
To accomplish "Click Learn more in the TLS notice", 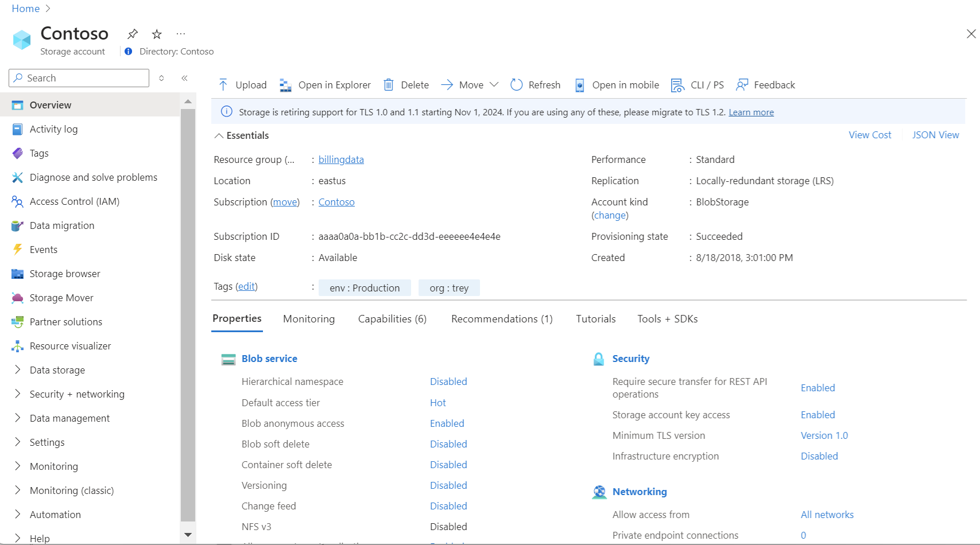I will (x=751, y=112).
